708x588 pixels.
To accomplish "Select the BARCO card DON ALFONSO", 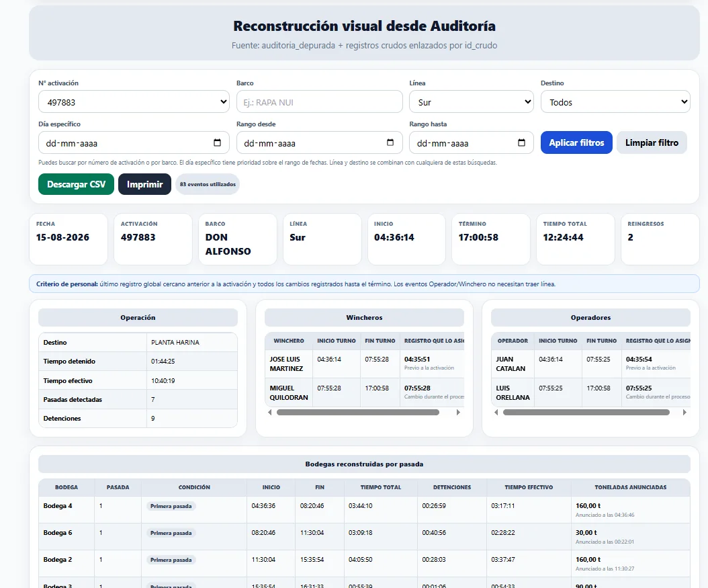I will (238, 239).
